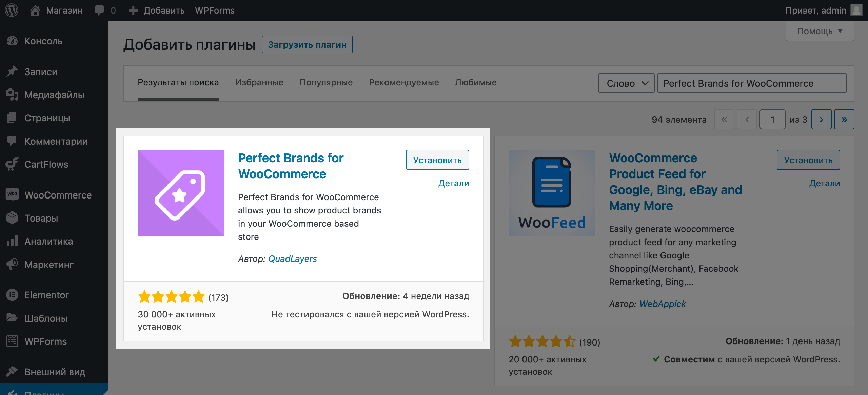
Task: Click the Шаблоны folder icon
Action: 12,318
